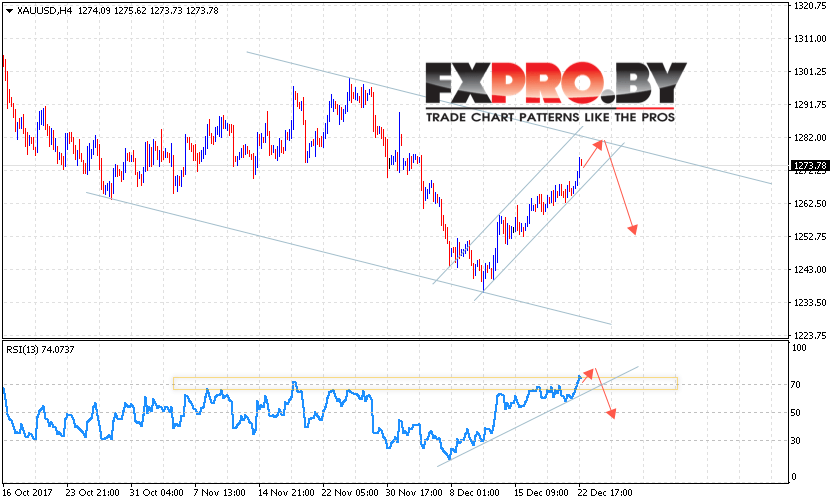
Task: Click the 23 Oct 21:00 time label
Action: coord(93,493)
